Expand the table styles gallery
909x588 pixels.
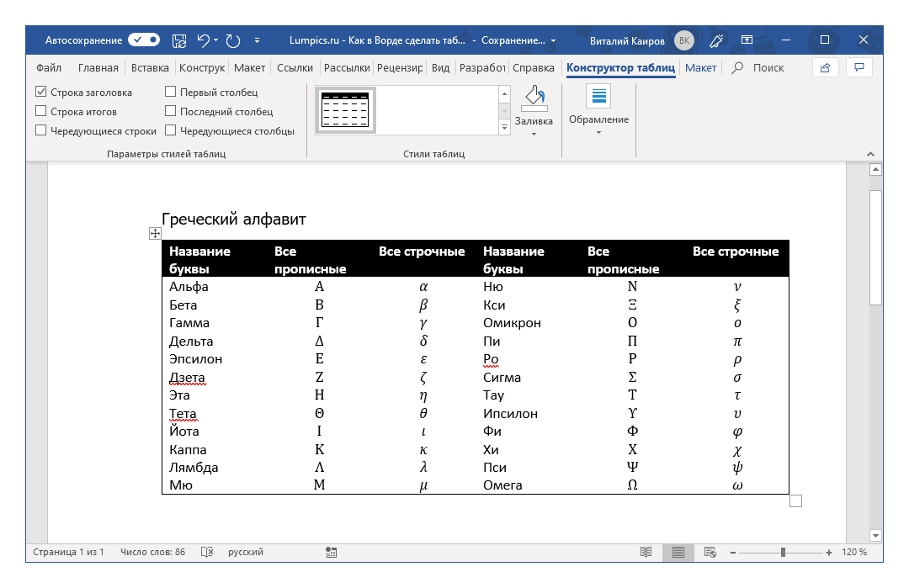505,128
